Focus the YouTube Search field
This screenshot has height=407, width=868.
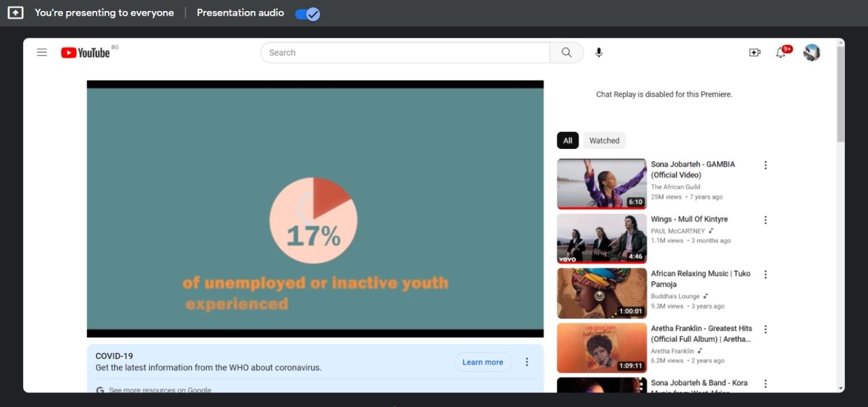coord(405,52)
